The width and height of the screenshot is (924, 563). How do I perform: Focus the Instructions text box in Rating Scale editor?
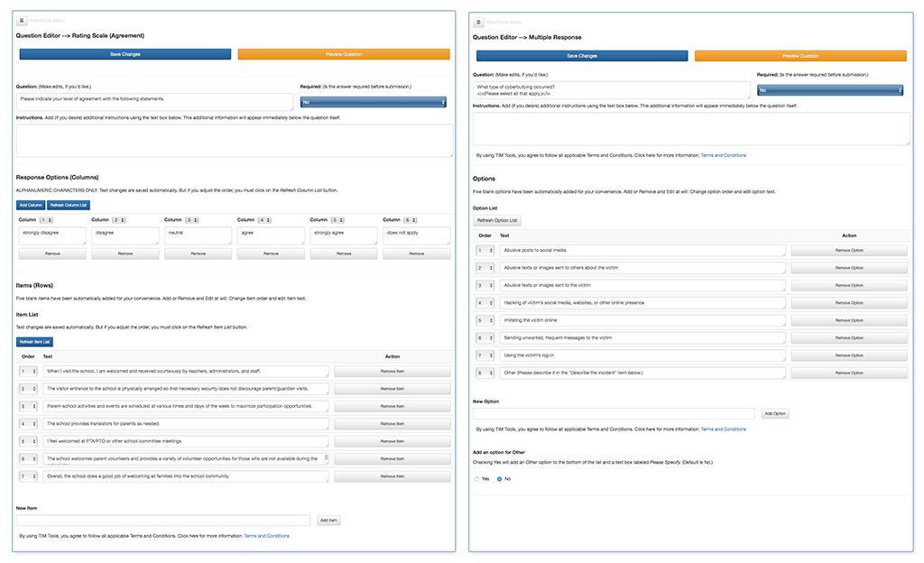coord(235,140)
